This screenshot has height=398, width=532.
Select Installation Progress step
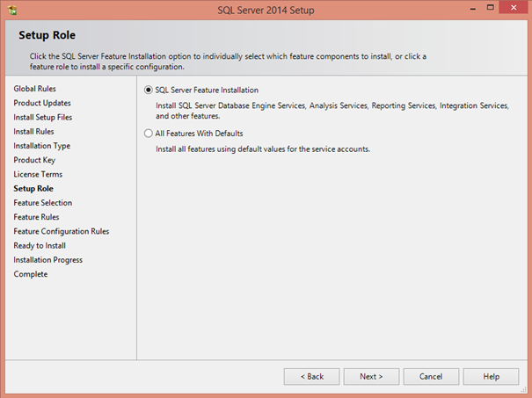(x=47, y=260)
